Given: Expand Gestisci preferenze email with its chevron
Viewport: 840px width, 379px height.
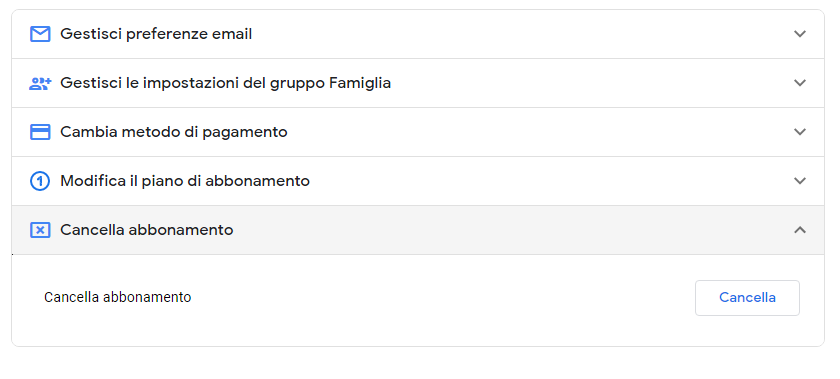Looking at the screenshot, I should [800, 34].
